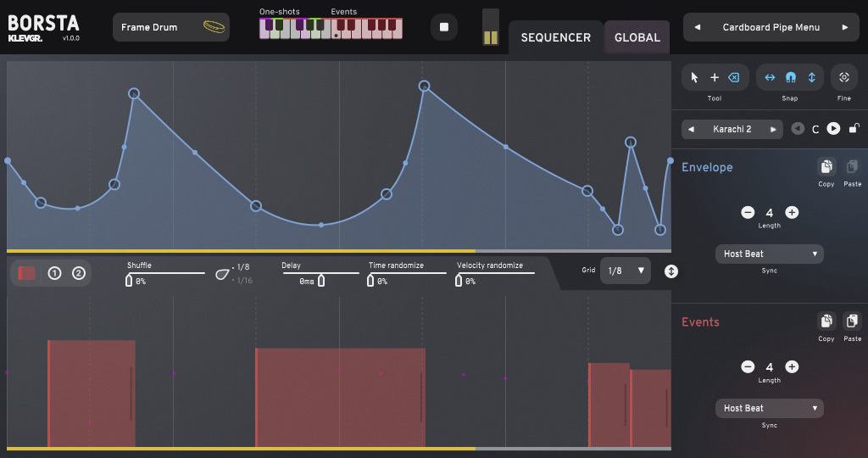The image size is (868, 458).
Task: Step to previous note left of C
Action: point(798,128)
